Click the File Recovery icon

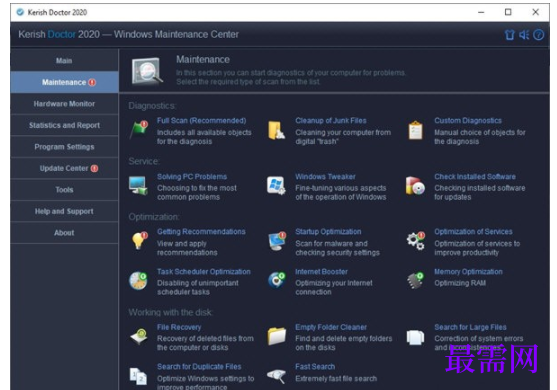139,336
